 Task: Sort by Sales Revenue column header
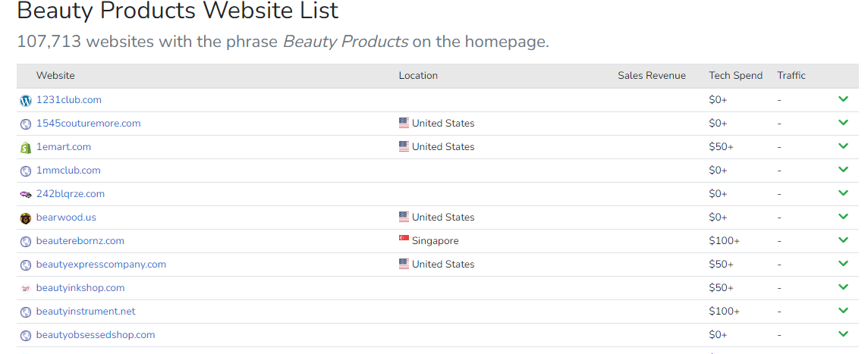click(x=652, y=76)
